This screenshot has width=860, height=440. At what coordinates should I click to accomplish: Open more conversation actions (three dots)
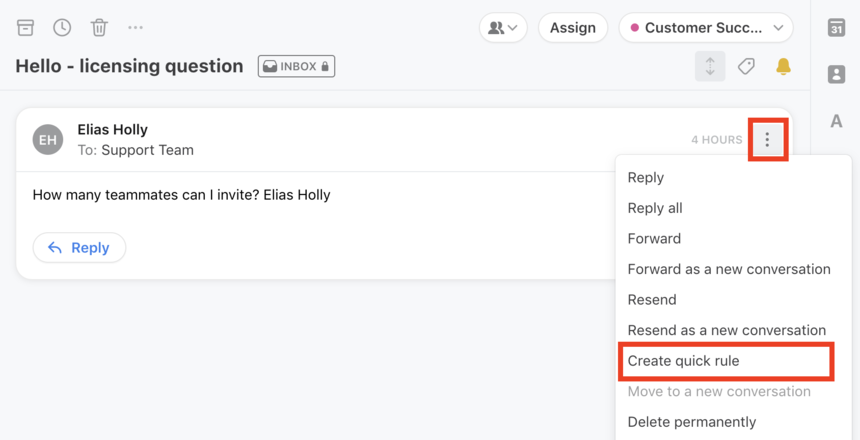coord(135,27)
